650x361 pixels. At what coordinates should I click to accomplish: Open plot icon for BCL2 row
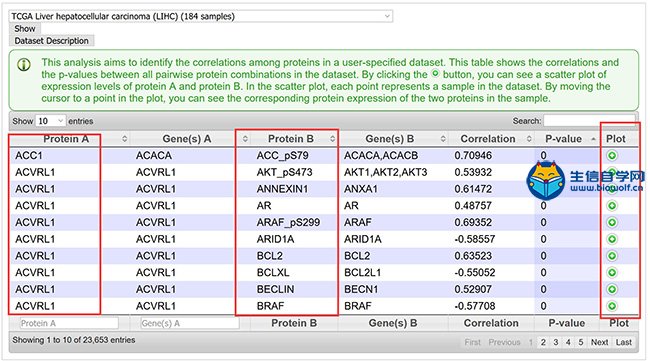[x=612, y=256]
